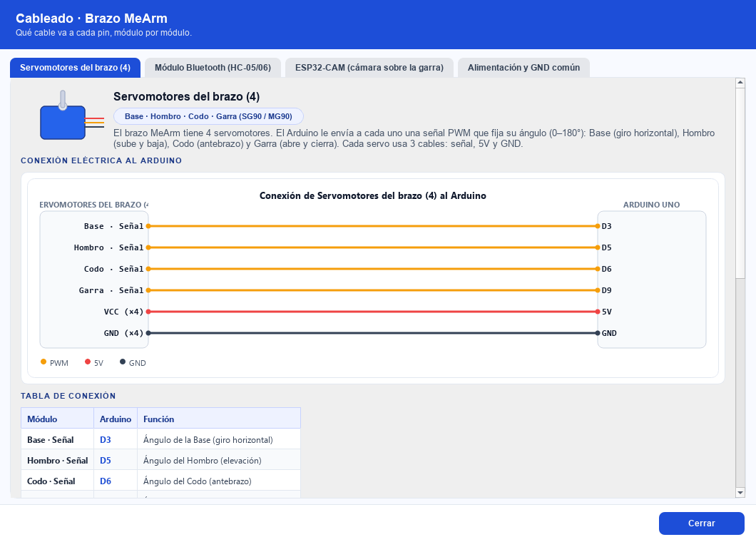Image resolution: width=756 pixels, height=542 pixels.
Task: Click the D6 link in the table
Action: click(x=105, y=481)
